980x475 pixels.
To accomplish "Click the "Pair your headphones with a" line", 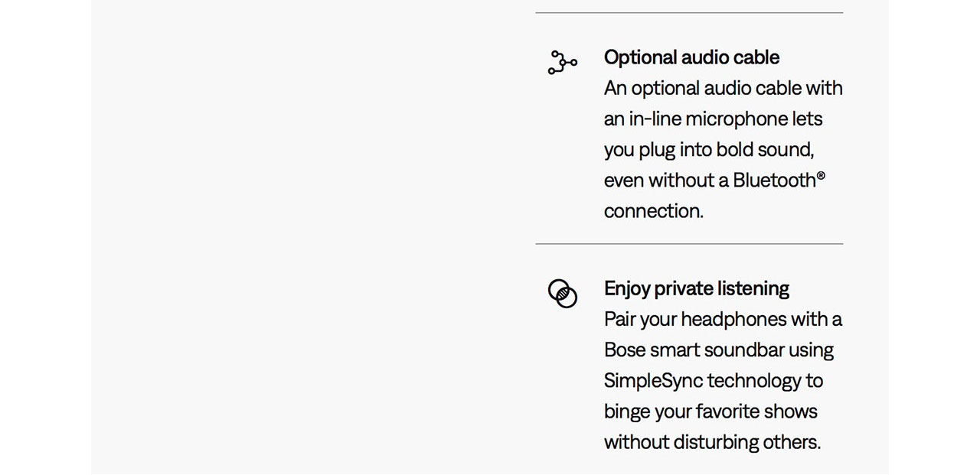I will click(723, 320).
